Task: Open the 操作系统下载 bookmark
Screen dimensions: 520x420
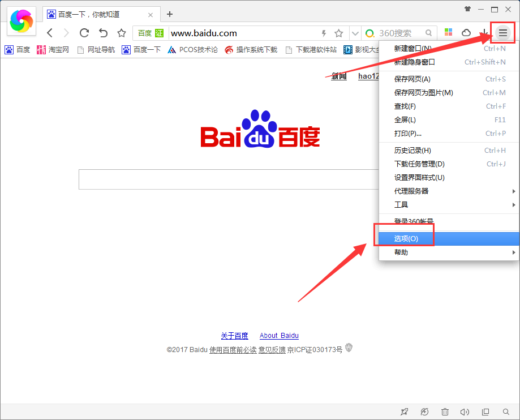Action: tap(251, 50)
